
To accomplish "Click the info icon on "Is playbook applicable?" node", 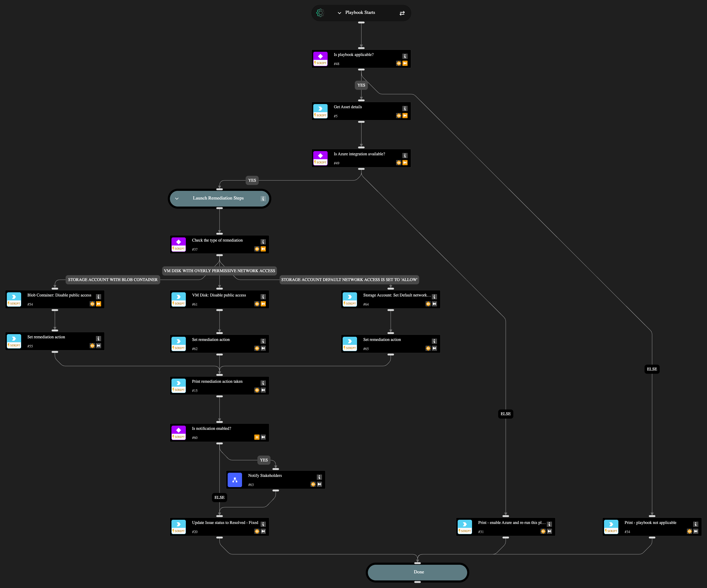I will [x=405, y=56].
